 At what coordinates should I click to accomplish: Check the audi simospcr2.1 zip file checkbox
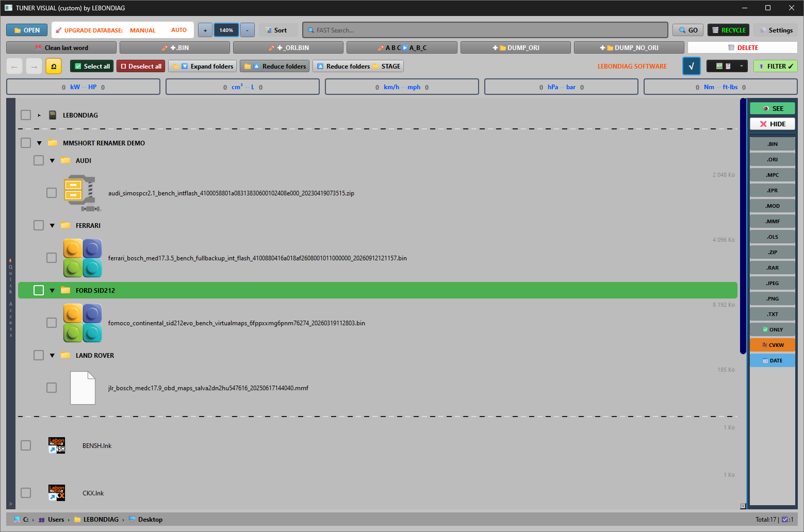point(51,193)
